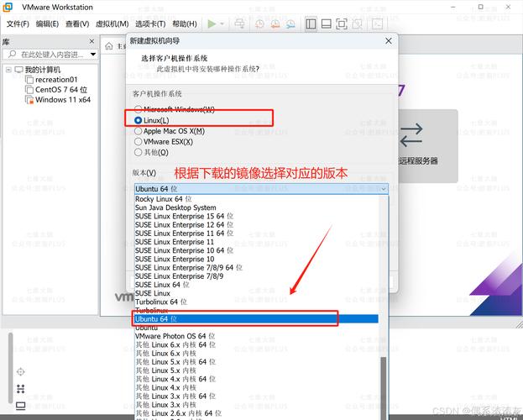Open the 选项卡(T) menu
Viewport: 523px width, 420px height.
click(150, 24)
